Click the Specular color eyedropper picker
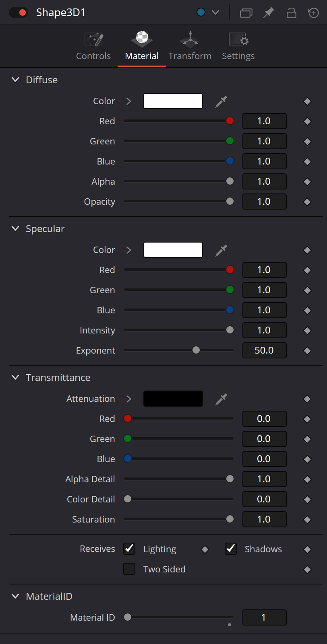 pos(221,250)
